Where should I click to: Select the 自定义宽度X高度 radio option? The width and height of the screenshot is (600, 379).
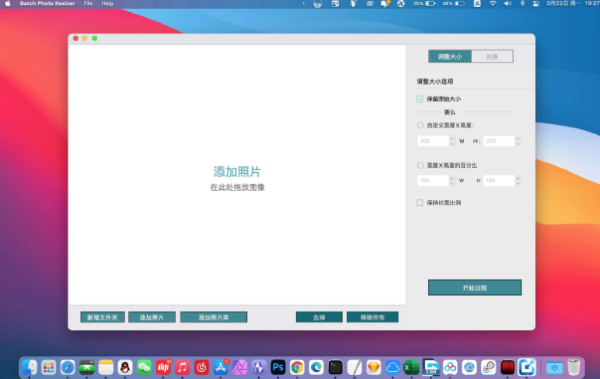click(420, 125)
